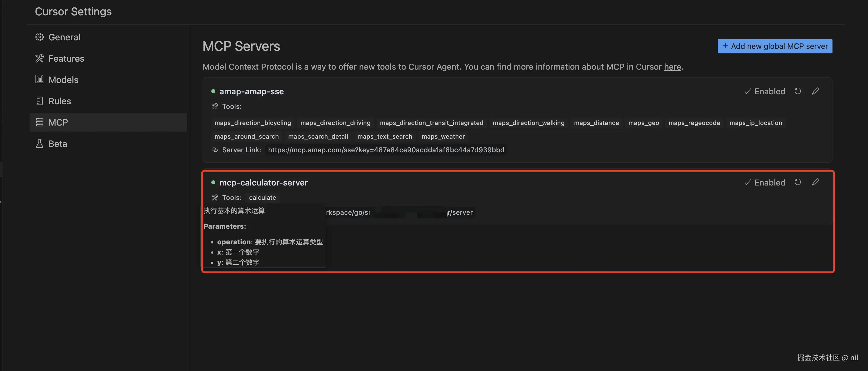Open the 'here' MCP documentation link
This screenshot has height=371, width=868.
672,67
